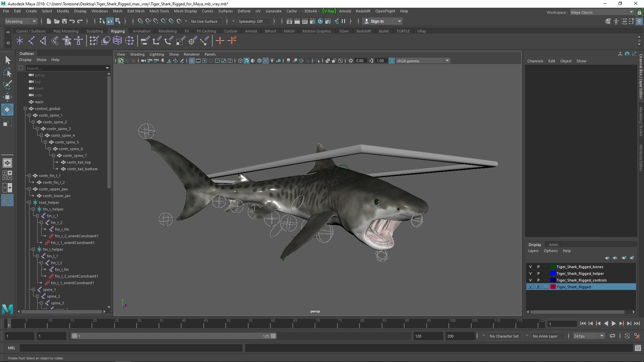
Task: Toggle visibility V for Tiger_Shark_Rigged_helper
Action: coord(530,273)
